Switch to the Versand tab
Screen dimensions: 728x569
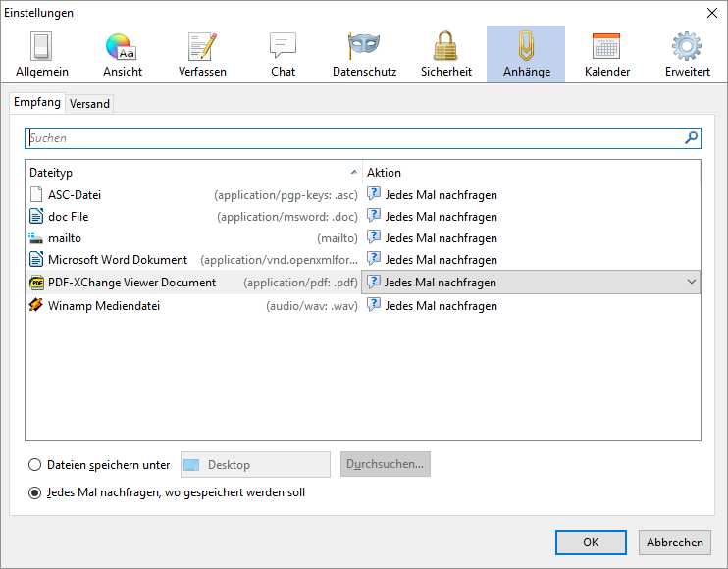pos(89,104)
